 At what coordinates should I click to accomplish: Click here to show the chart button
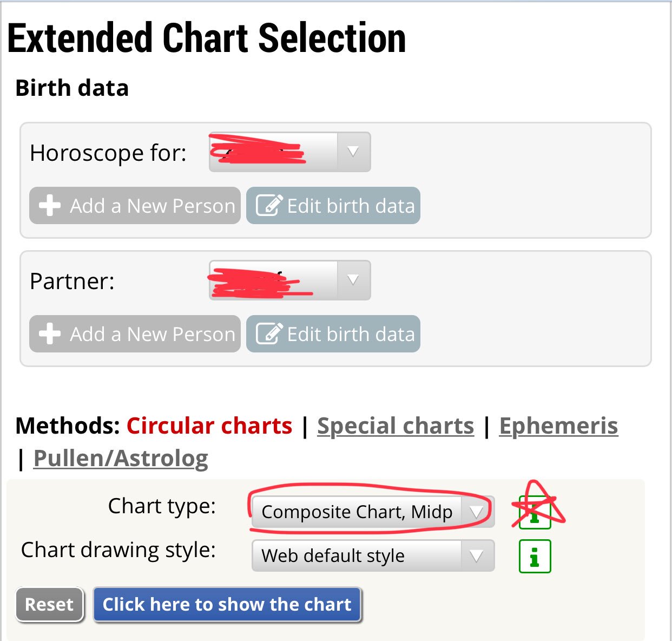[x=227, y=604]
